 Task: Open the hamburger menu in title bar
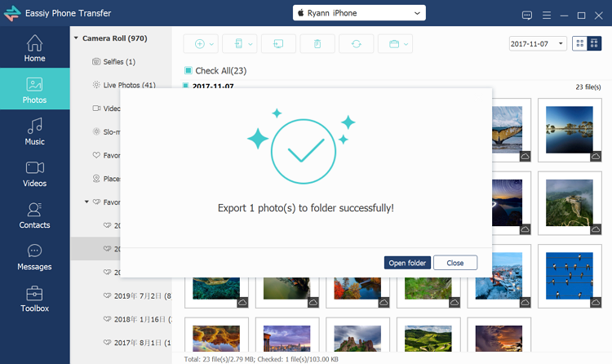pos(547,16)
